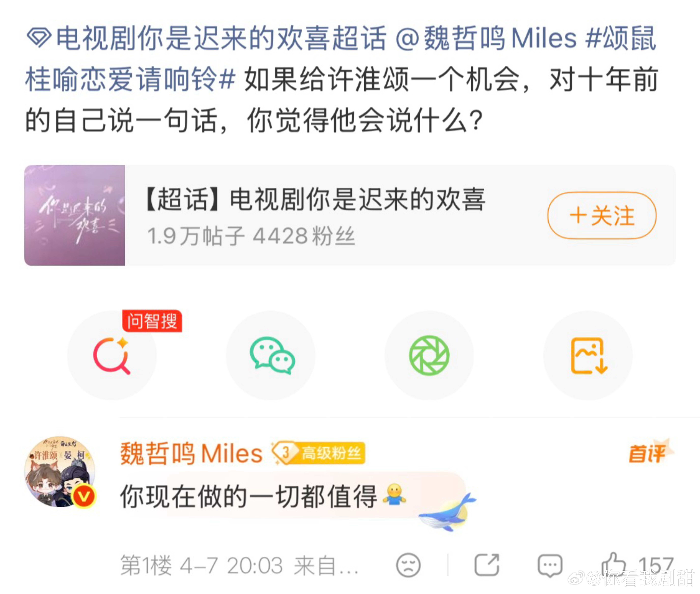Follow the super topic with +关注
This screenshot has height=594, width=700.
[x=602, y=215]
